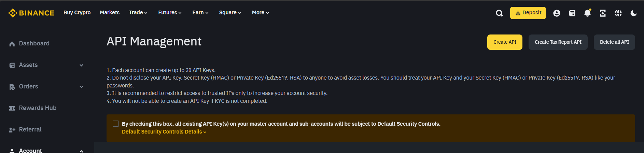This screenshot has height=153, width=644.
Task: Check the Default Security Controls checkbox
Action: tap(116, 124)
